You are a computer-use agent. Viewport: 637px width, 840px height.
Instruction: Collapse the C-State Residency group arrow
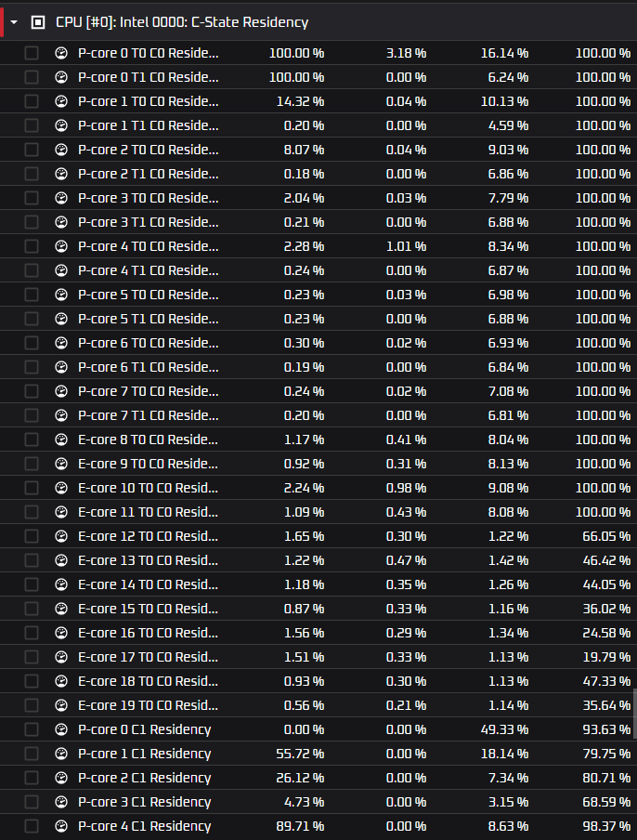click(x=14, y=22)
